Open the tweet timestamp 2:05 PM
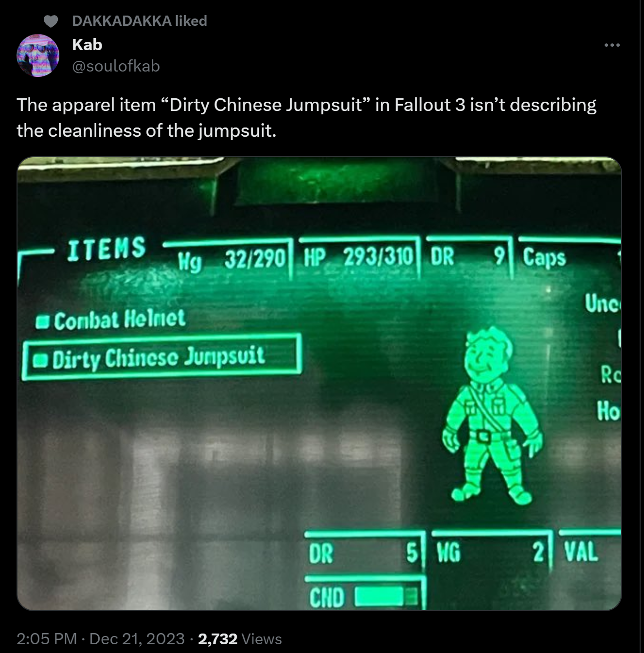Viewport: 644px width, 653px height. coord(47,638)
